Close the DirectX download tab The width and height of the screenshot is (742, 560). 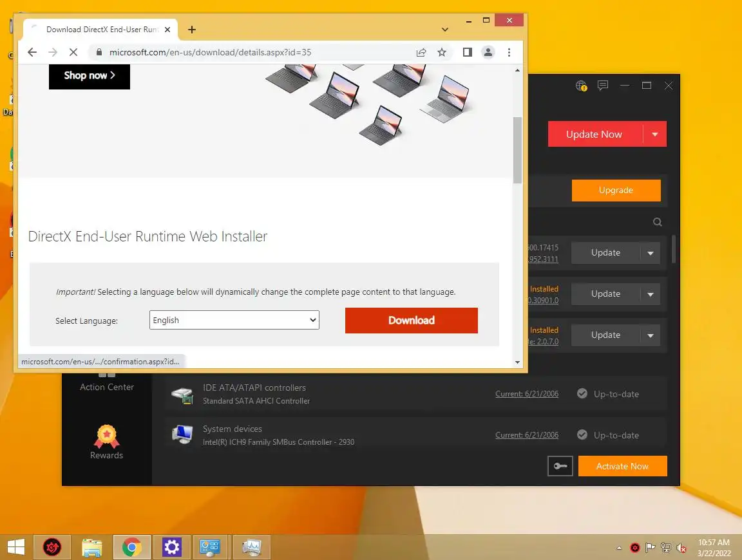coord(167,30)
